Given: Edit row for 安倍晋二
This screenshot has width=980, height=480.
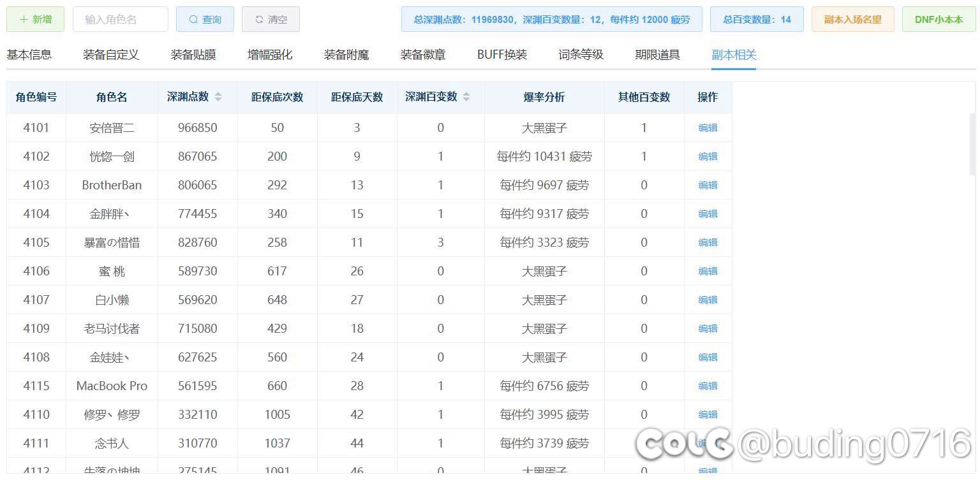Looking at the screenshot, I should pyautogui.click(x=708, y=127).
